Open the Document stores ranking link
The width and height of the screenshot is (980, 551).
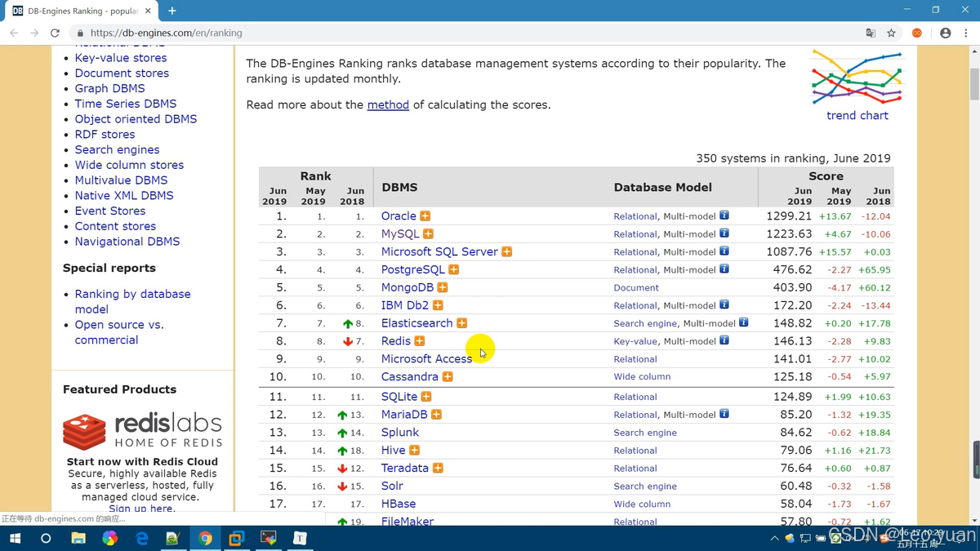coord(122,73)
